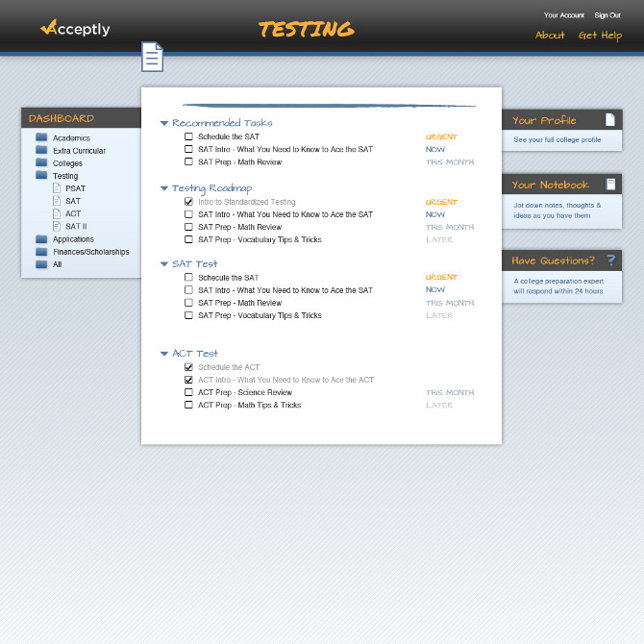Uncheck the Schedule the ACT checkbox

click(189, 367)
